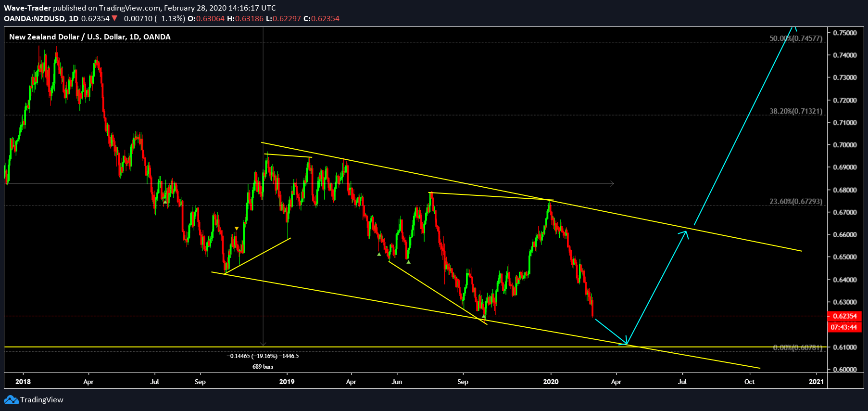
Task: Click the orange down-triangle marker on the chart
Action: point(237,229)
